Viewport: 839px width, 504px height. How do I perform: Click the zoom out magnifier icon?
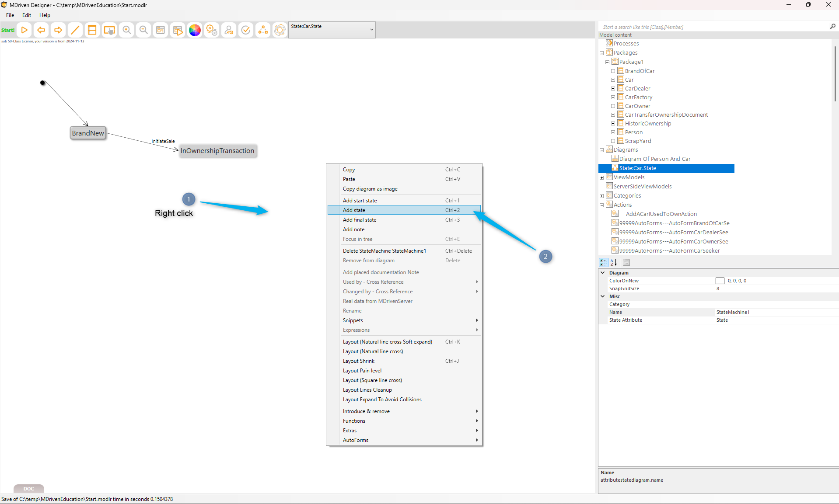pos(143,30)
